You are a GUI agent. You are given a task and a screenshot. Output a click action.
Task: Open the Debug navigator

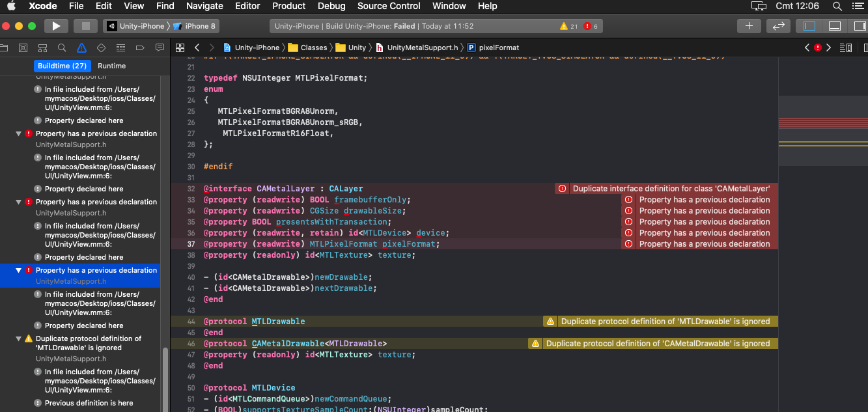[x=120, y=48]
